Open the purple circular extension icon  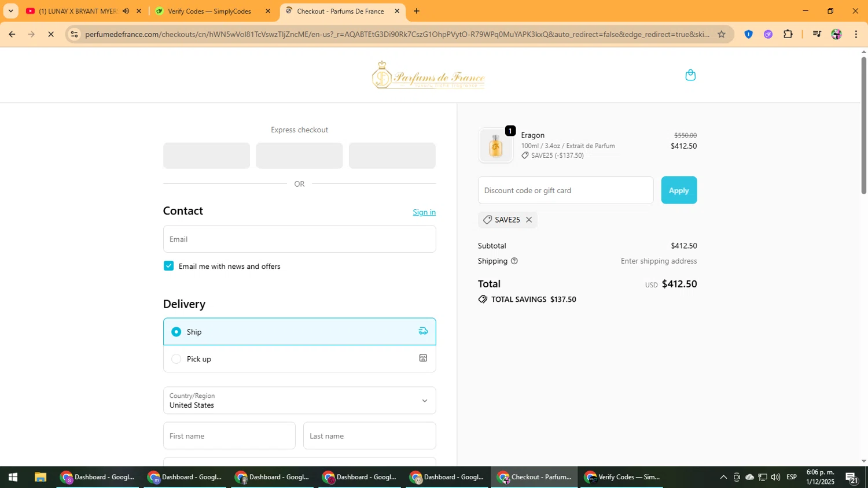click(768, 34)
